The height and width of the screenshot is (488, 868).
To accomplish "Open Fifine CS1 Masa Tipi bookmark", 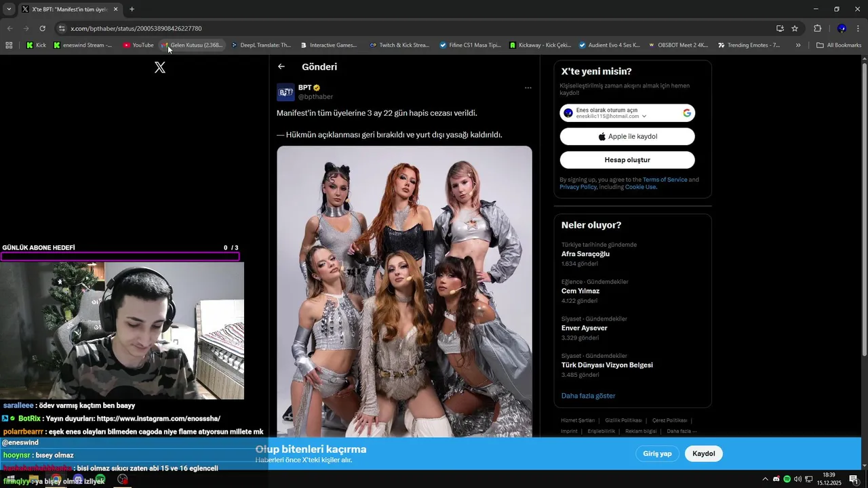I will click(x=469, y=45).
